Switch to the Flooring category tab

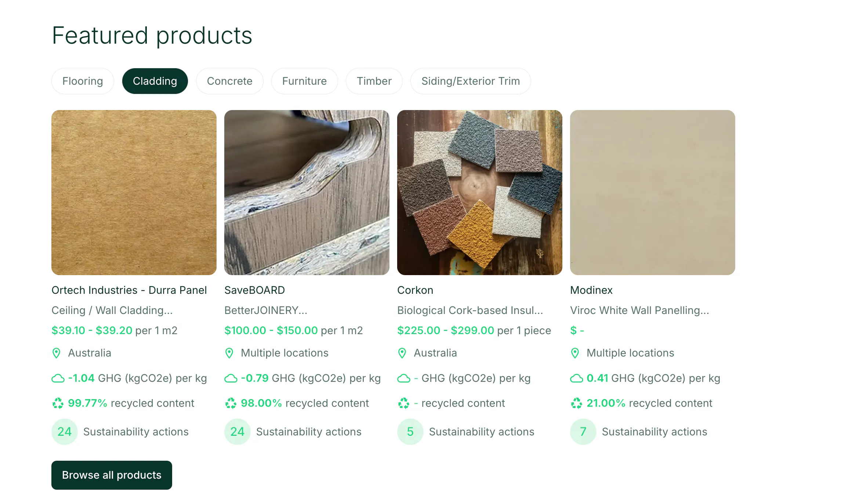[x=83, y=81]
